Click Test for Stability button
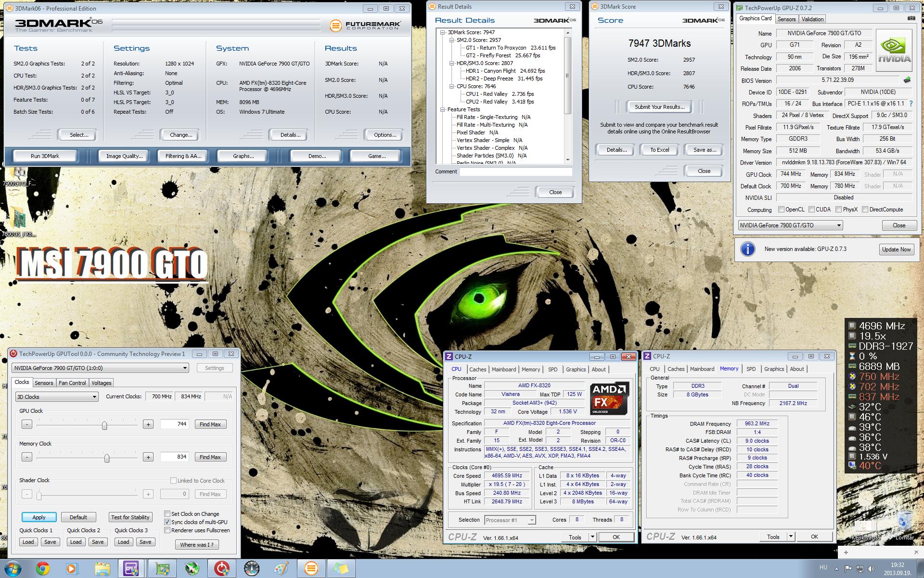The height and width of the screenshot is (578, 924). pos(130,517)
